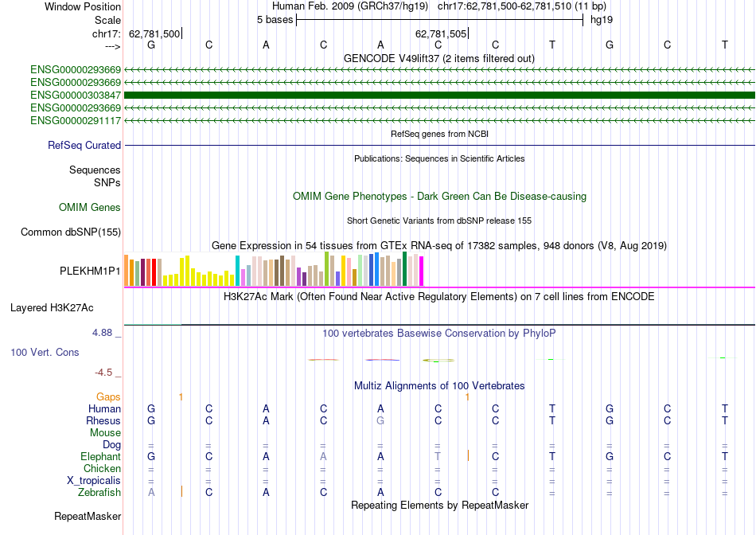The width and height of the screenshot is (756, 535).
Task: Click the Gaps row label
Action: 108,396
